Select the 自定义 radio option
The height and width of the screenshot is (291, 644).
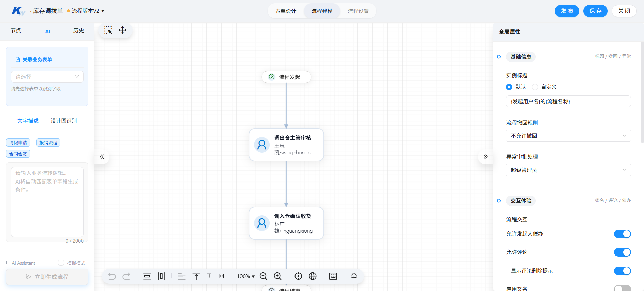click(x=544, y=87)
